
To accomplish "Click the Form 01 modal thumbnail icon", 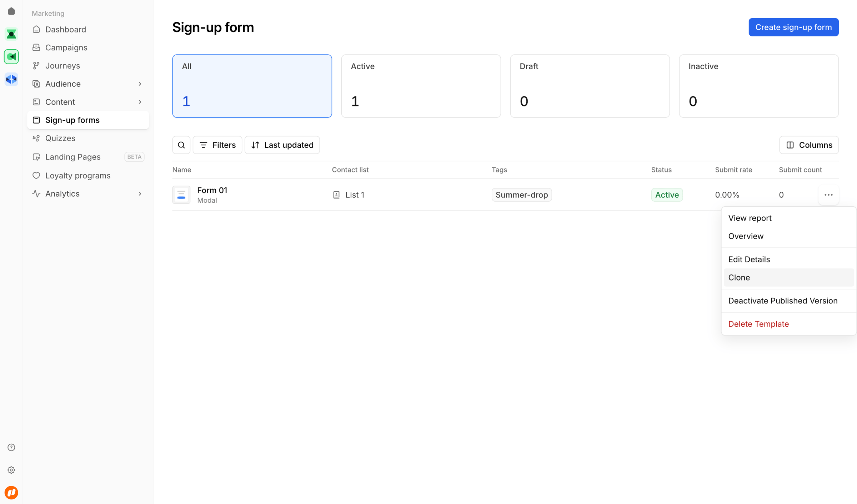I will click(x=181, y=195).
